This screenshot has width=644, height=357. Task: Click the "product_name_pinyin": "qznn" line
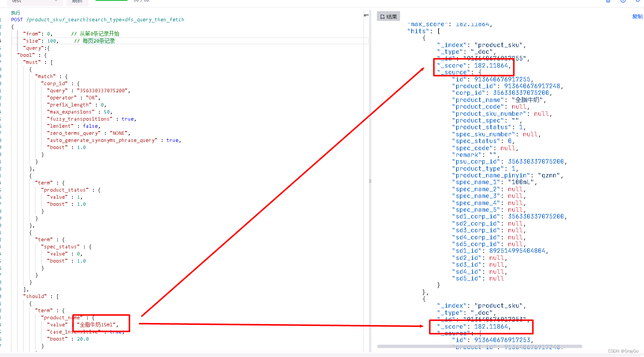coord(508,175)
